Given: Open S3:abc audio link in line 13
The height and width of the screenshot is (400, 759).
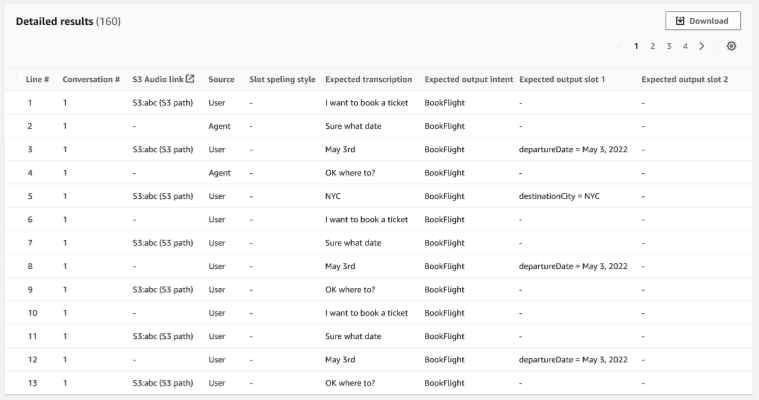Looking at the screenshot, I should (162, 383).
